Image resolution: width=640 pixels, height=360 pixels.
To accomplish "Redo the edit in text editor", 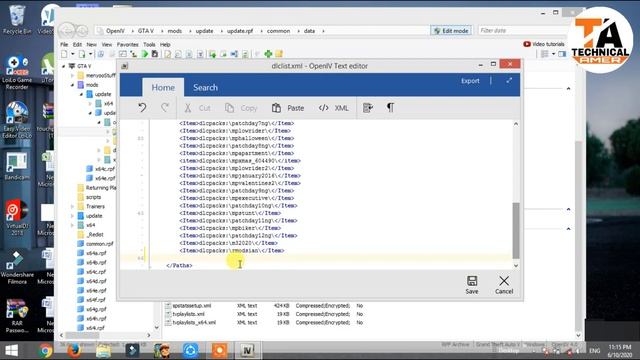I will [165, 108].
